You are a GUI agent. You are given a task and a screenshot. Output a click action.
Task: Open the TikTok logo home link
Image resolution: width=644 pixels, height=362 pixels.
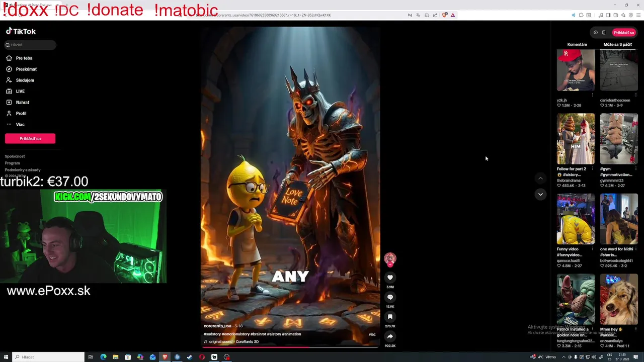click(x=21, y=31)
